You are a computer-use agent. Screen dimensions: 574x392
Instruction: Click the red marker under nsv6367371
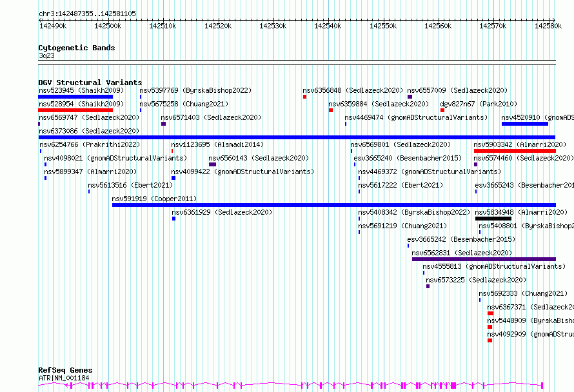click(491, 314)
